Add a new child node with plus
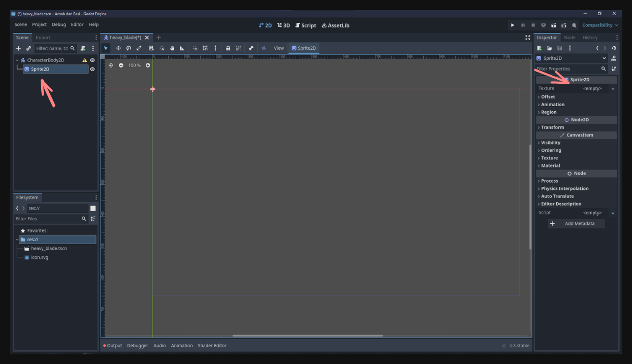The width and height of the screenshot is (632, 364). coord(18,48)
